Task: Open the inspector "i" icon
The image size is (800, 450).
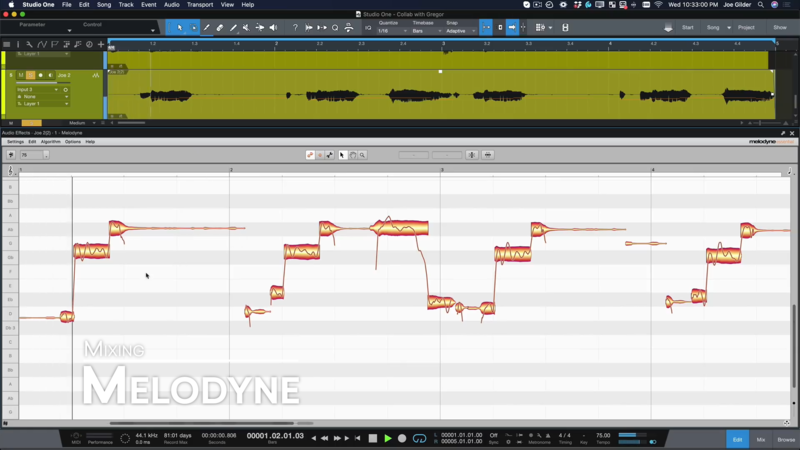Action: click(x=18, y=44)
